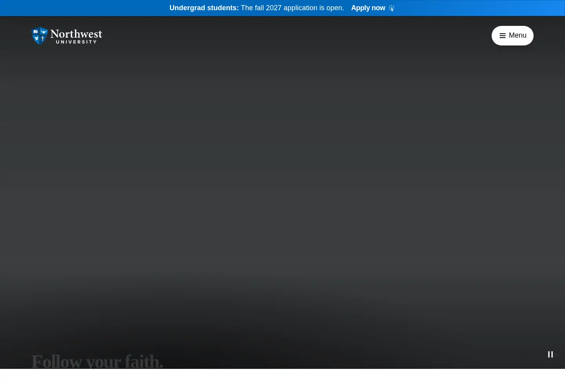
Task: Open the Menu button
Action: 512,36
